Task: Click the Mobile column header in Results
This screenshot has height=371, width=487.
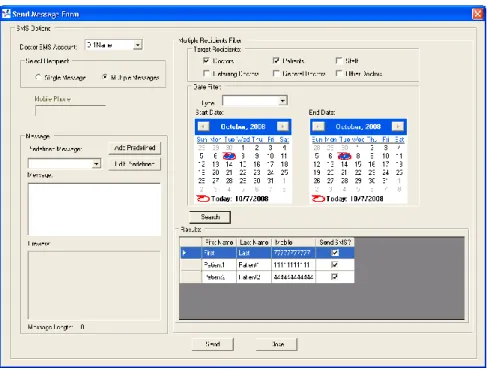Action: (x=293, y=242)
